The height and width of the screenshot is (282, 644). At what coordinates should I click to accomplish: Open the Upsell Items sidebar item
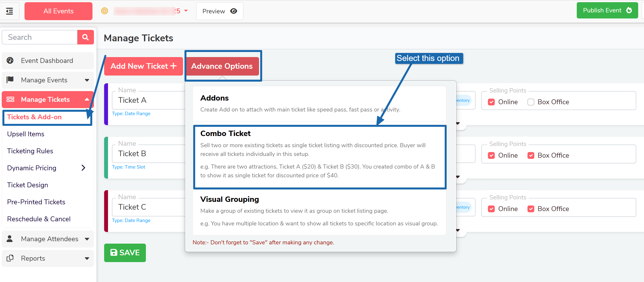[x=26, y=134]
